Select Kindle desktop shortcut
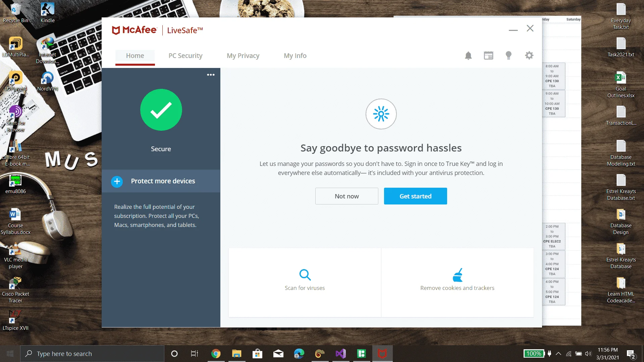This screenshot has height=362, width=644. click(48, 13)
